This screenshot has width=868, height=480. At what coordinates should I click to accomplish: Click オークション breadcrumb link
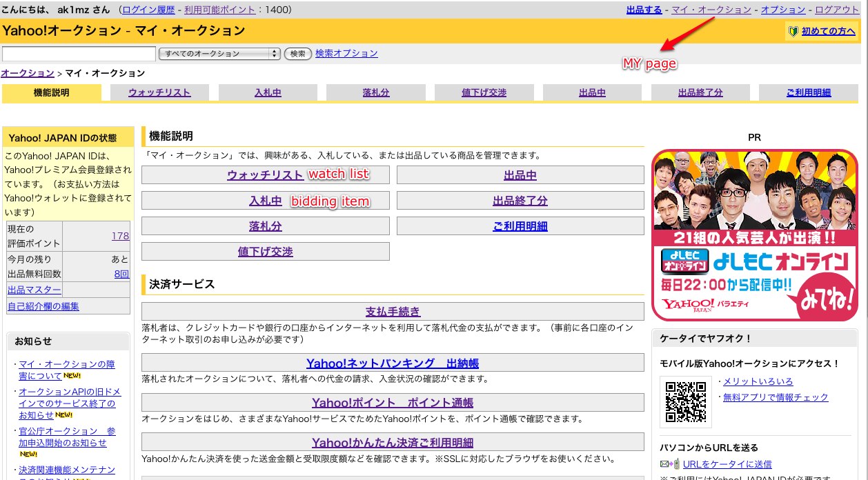click(28, 73)
